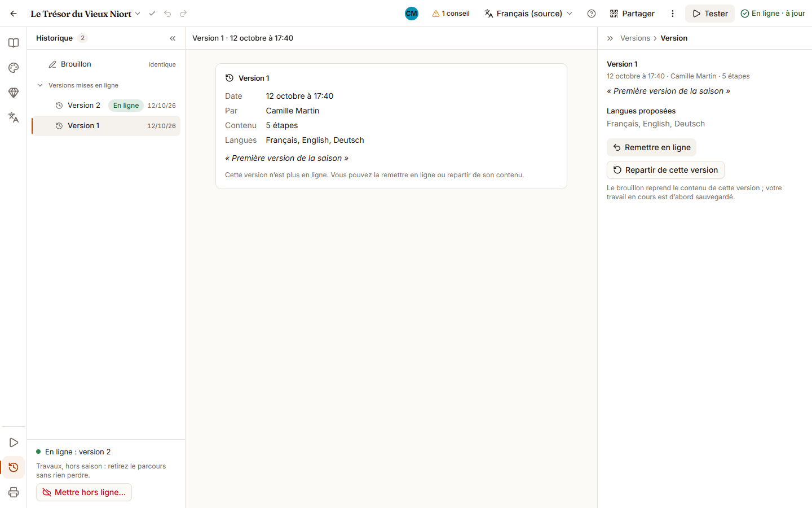Go back using the arrow icon
The image size is (812, 508).
pyautogui.click(x=14, y=14)
